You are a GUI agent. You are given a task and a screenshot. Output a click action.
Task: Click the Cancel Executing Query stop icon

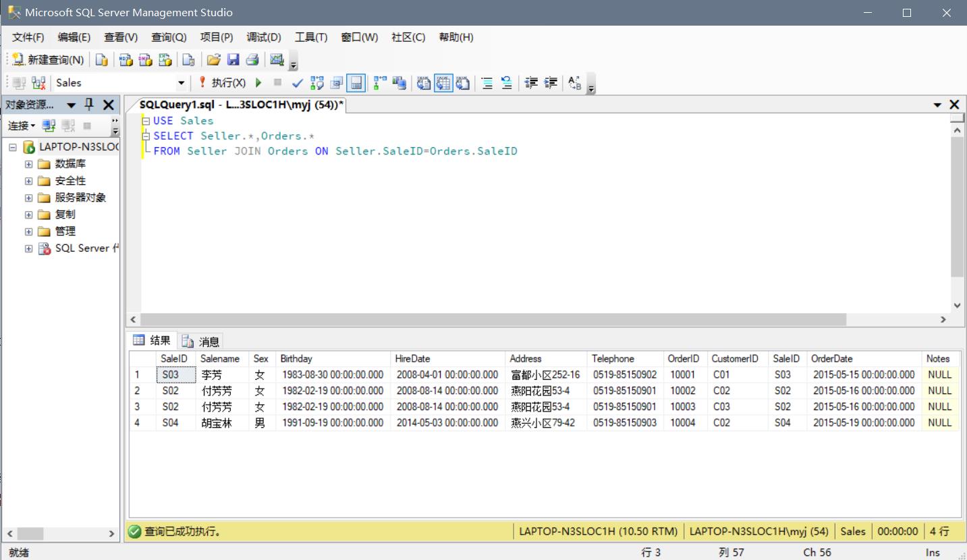tap(277, 82)
